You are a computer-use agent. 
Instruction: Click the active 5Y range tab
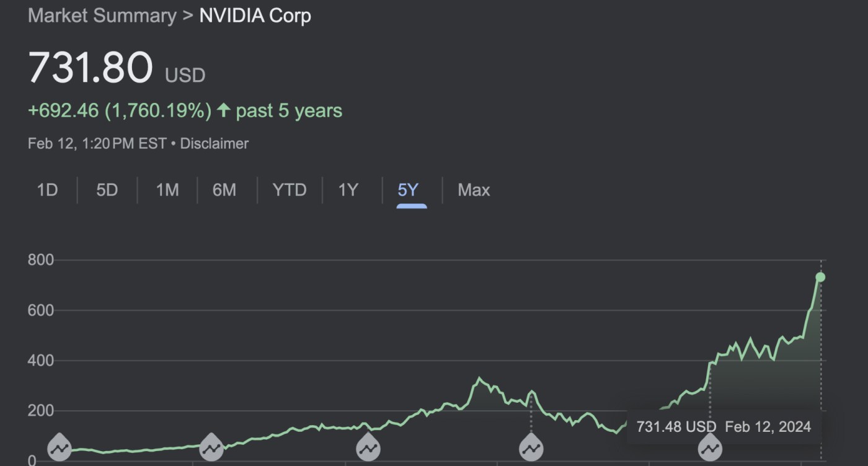pyautogui.click(x=408, y=190)
